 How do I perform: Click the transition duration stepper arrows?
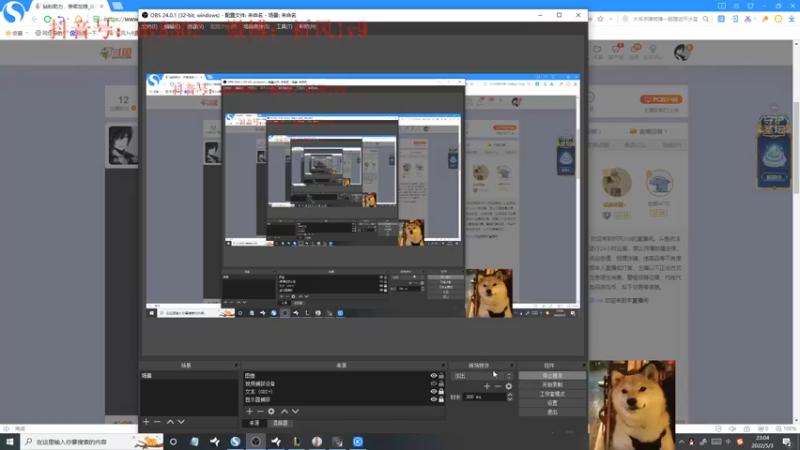[510, 397]
